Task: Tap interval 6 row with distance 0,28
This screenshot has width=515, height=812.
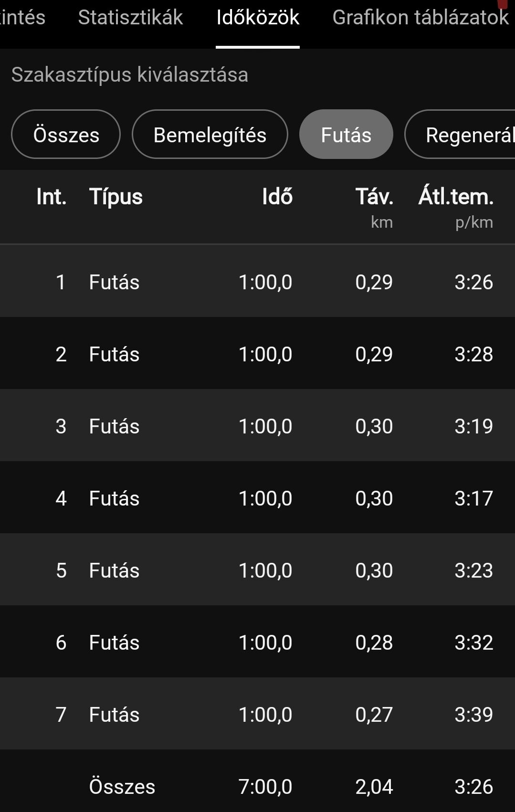Action: pyautogui.click(x=257, y=642)
